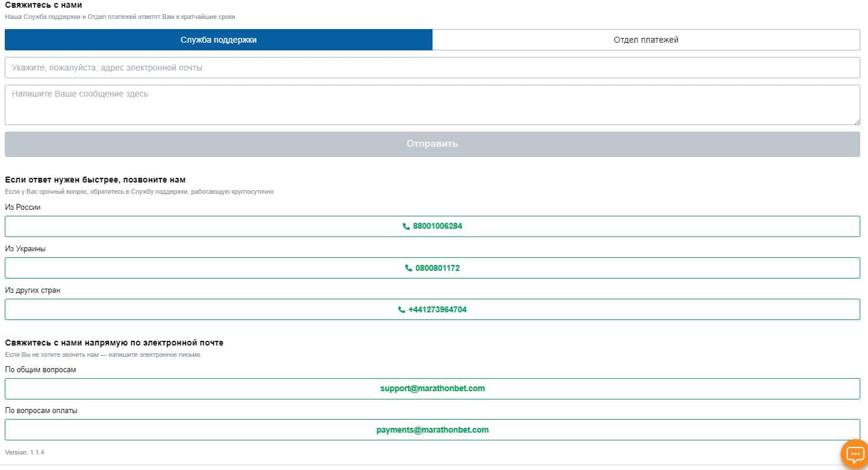This screenshot has width=868, height=470.
Task: Click the phone icon beside +441273964704
Action: (x=402, y=309)
